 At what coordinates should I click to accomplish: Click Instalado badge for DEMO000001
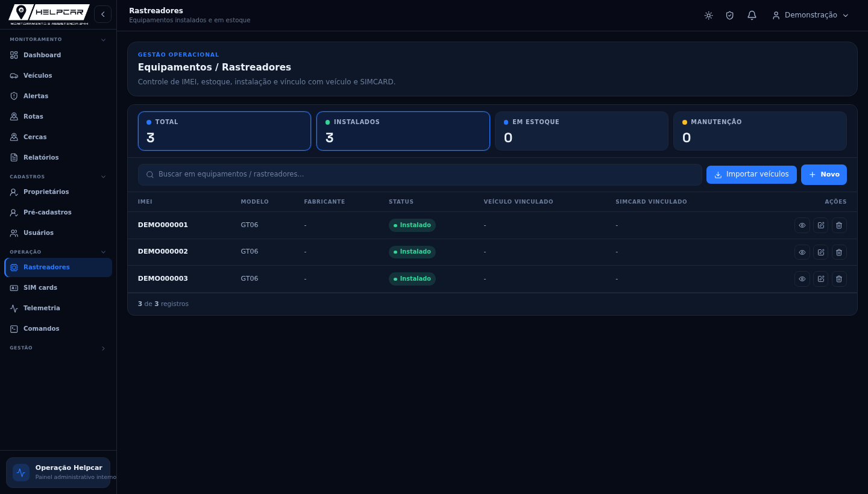(412, 225)
